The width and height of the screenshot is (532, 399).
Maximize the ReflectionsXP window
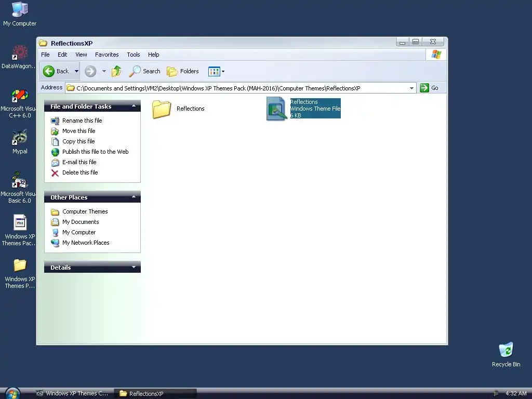(416, 42)
